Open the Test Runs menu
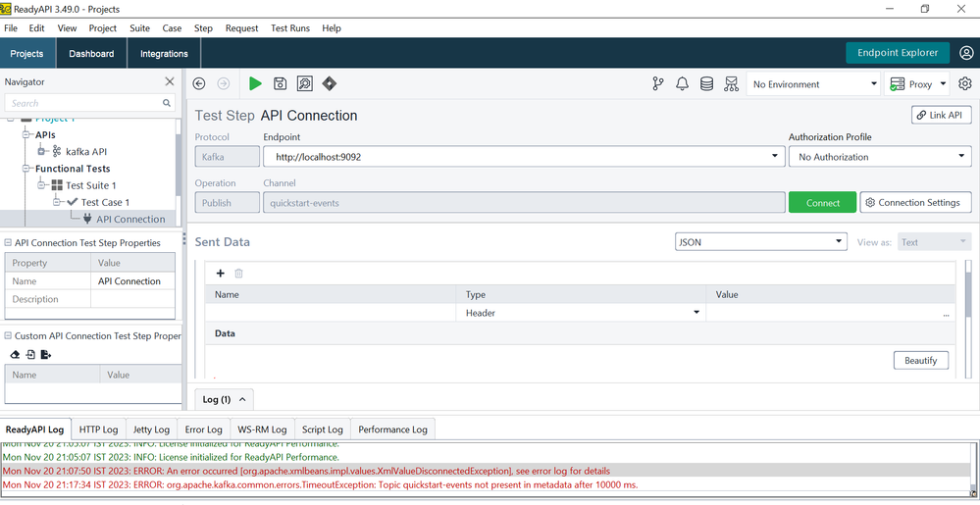The image size is (980, 505). pyautogui.click(x=289, y=28)
